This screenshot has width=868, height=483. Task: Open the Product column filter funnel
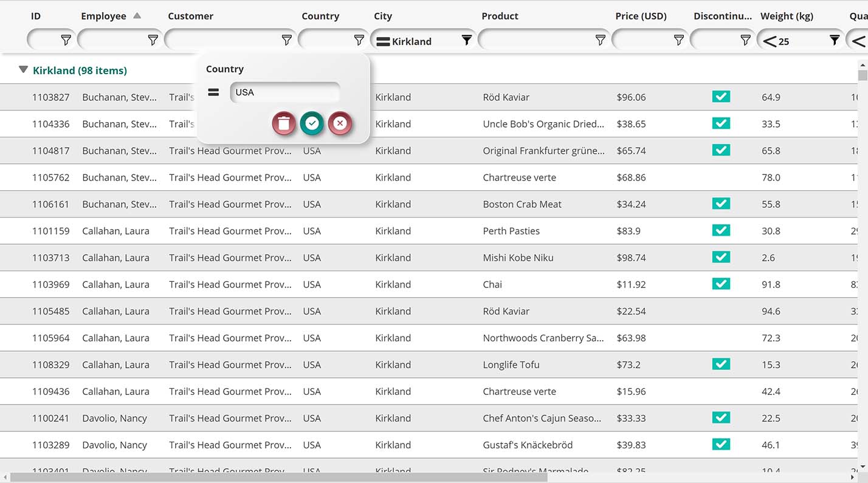[600, 41]
